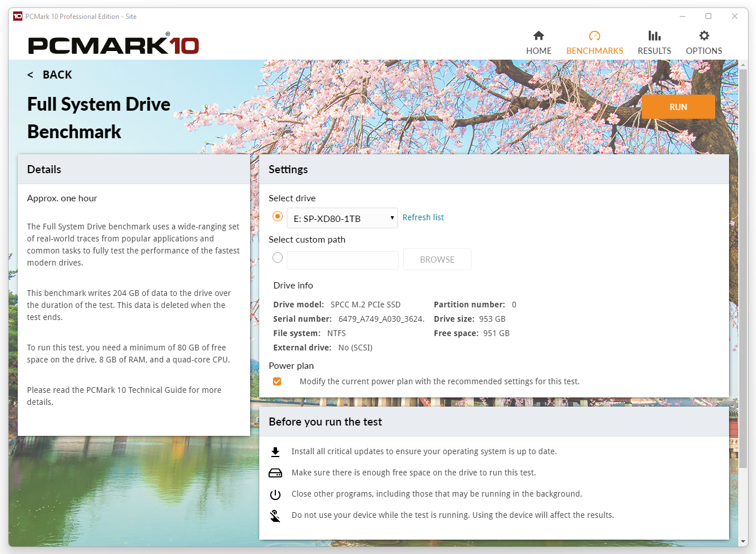Image resolution: width=756 pixels, height=554 pixels.
Task: Click the Full System Drive Benchmark heading
Action: [99, 118]
